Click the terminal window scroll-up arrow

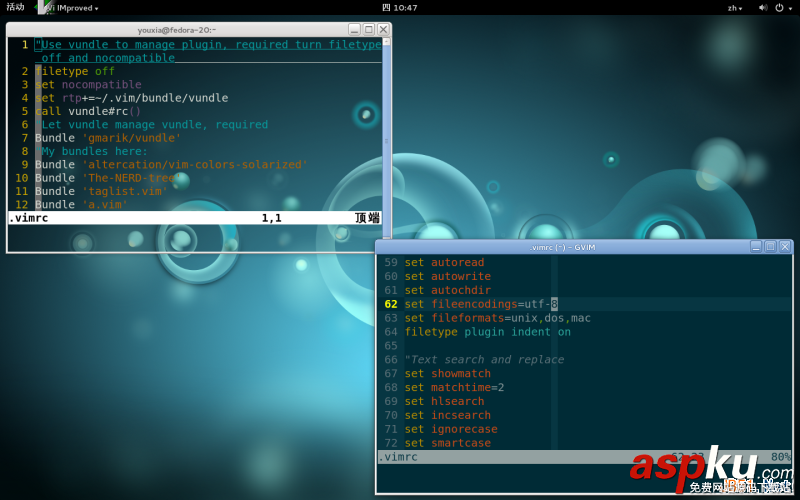(x=386, y=41)
